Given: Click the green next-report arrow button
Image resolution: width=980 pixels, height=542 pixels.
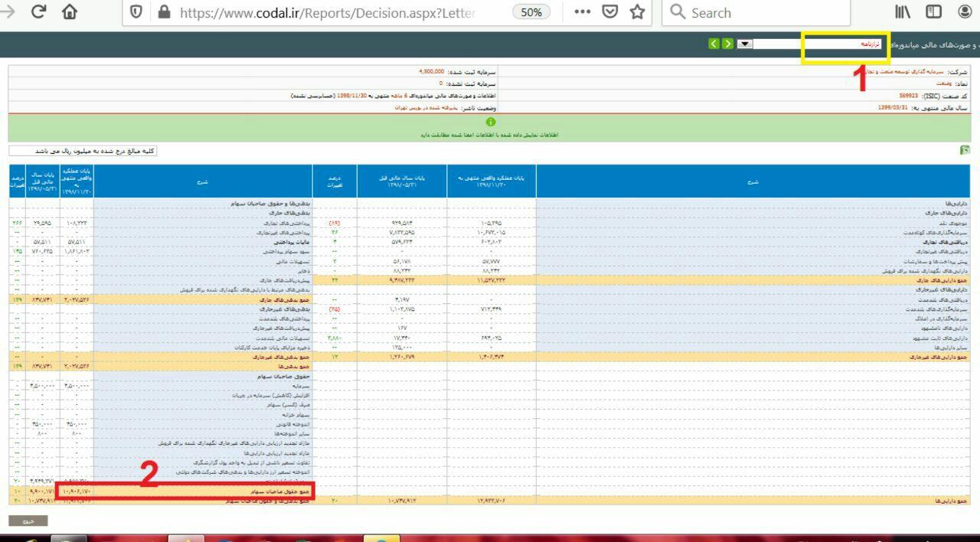Looking at the screenshot, I should click(727, 44).
